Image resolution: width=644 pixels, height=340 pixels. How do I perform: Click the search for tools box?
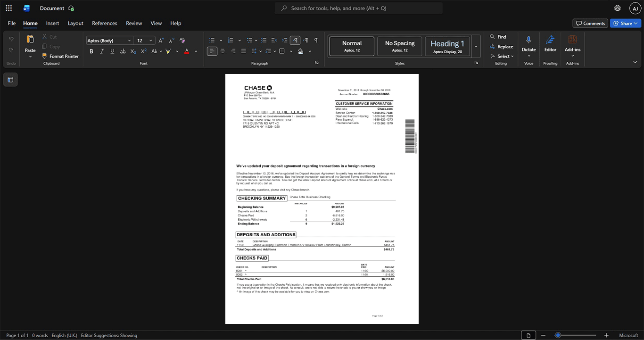(x=359, y=8)
